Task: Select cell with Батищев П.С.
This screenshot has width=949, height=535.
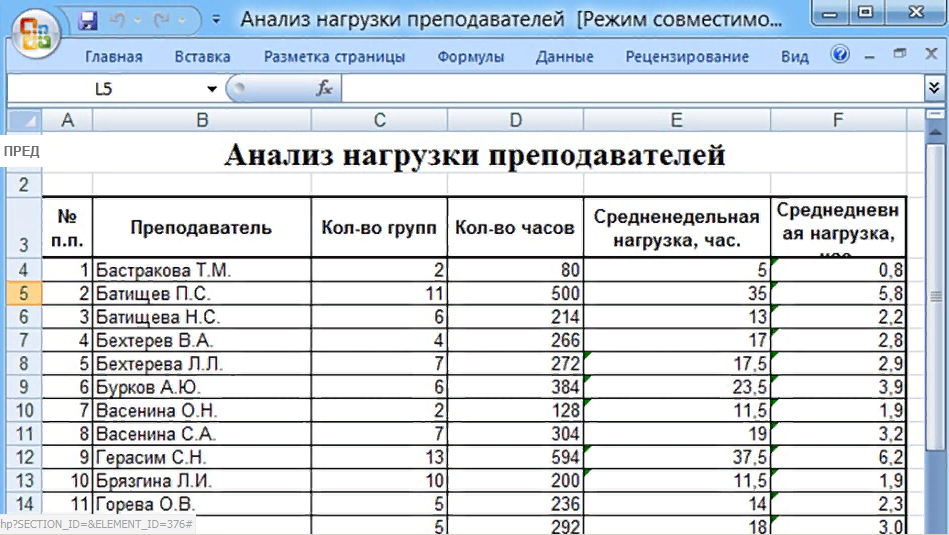Action: coord(201,294)
